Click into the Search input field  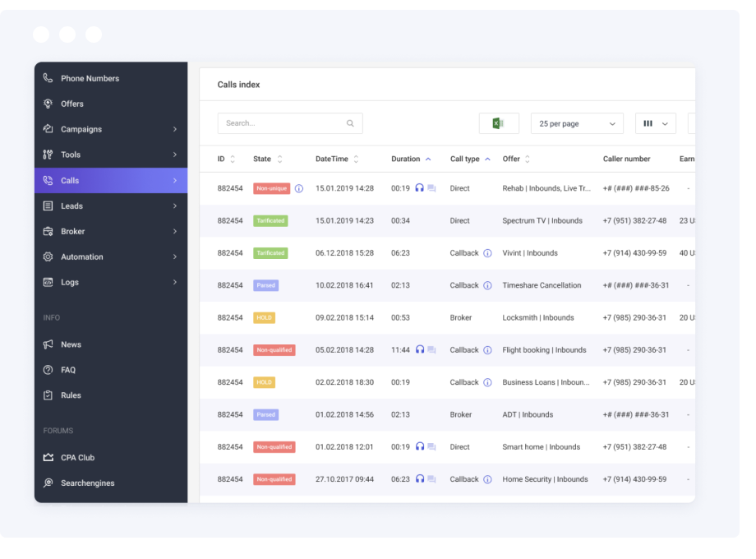[282, 123]
